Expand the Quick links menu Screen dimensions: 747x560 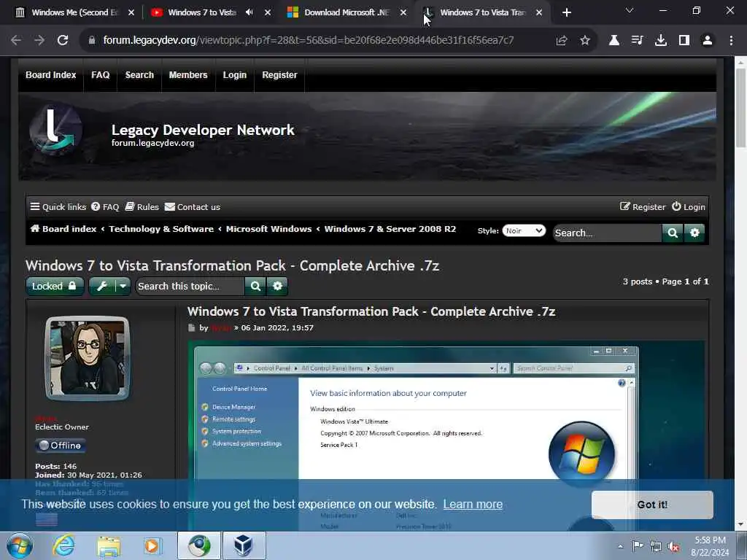[58, 207]
